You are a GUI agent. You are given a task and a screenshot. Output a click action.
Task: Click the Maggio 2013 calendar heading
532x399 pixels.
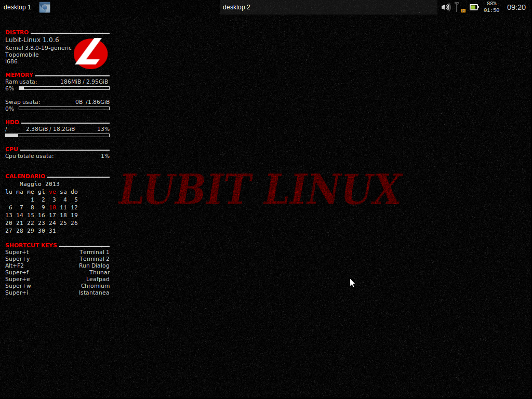39,184
